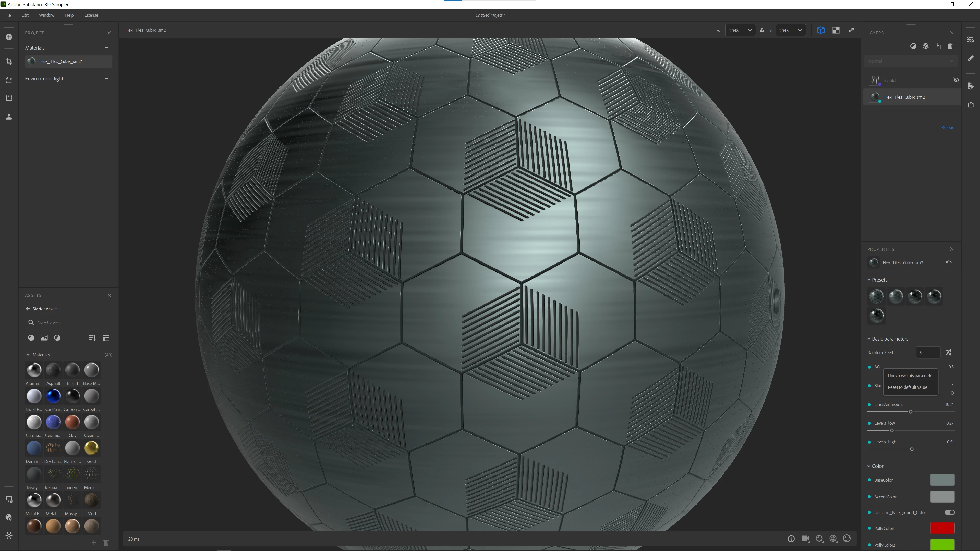
Task: Toggle Uniform_Background_Color switch
Action: click(x=949, y=512)
